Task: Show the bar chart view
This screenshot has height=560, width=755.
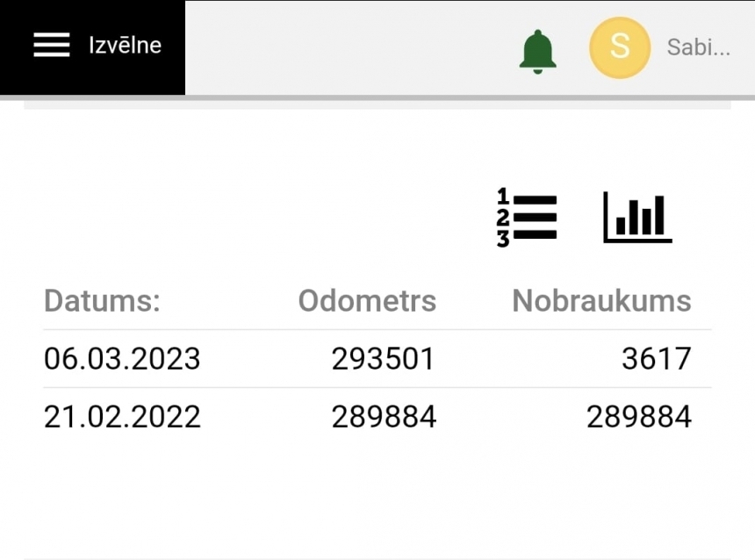Action: point(637,217)
